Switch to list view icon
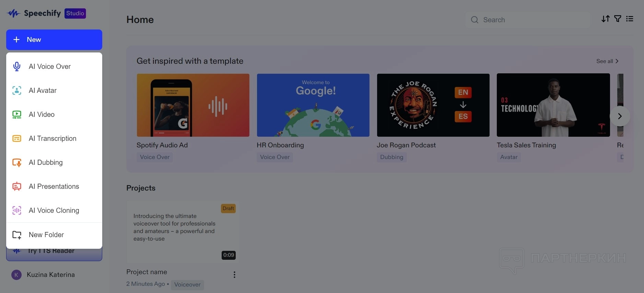The height and width of the screenshot is (293, 644). click(630, 19)
